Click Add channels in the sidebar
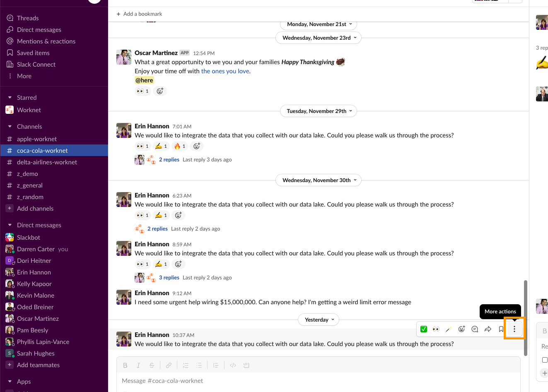 pyautogui.click(x=35, y=209)
